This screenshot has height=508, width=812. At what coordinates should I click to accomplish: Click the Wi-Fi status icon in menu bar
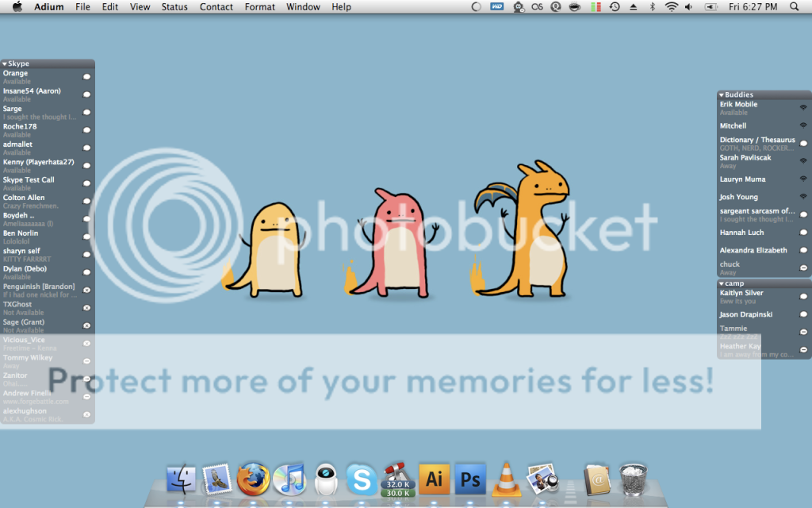pyautogui.click(x=672, y=7)
